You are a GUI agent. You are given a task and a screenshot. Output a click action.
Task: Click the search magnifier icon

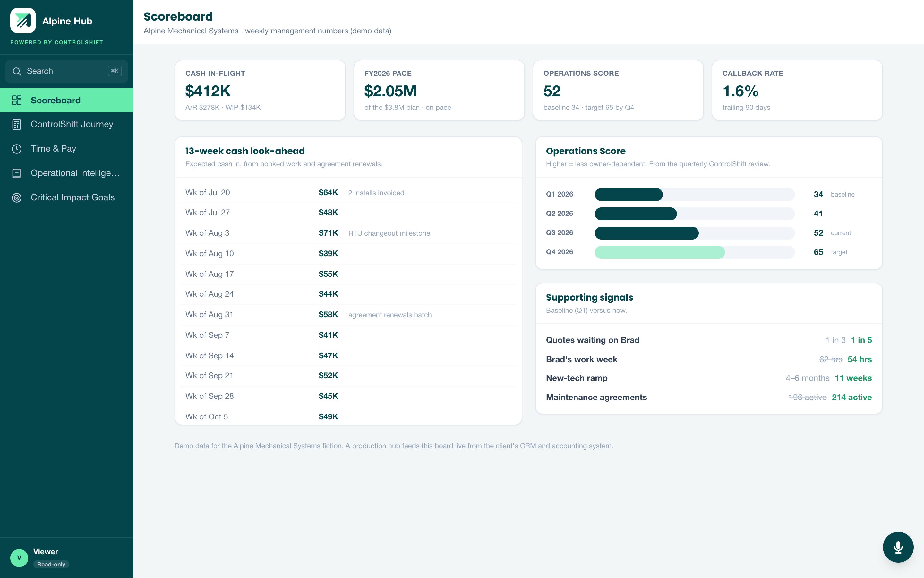pos(17,71)
